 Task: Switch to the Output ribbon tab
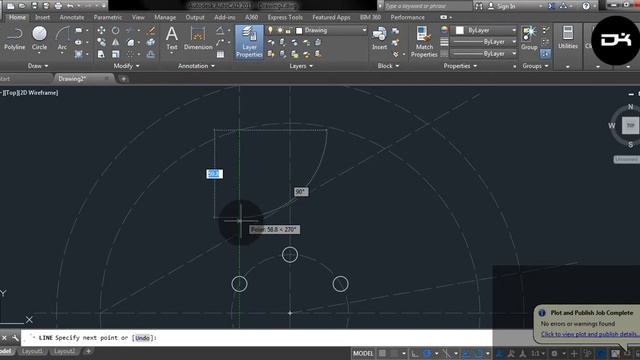click(x=195, y=17)
